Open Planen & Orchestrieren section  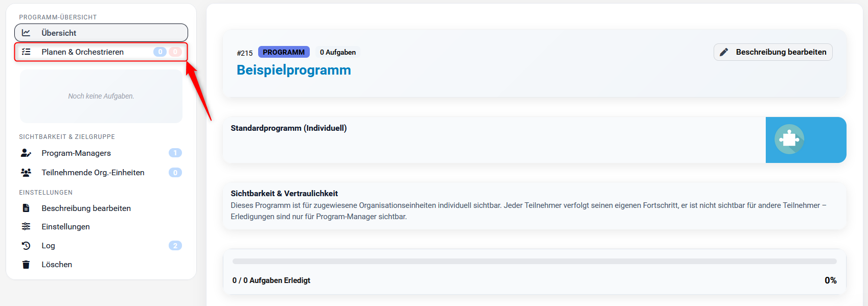pos(83,52)
